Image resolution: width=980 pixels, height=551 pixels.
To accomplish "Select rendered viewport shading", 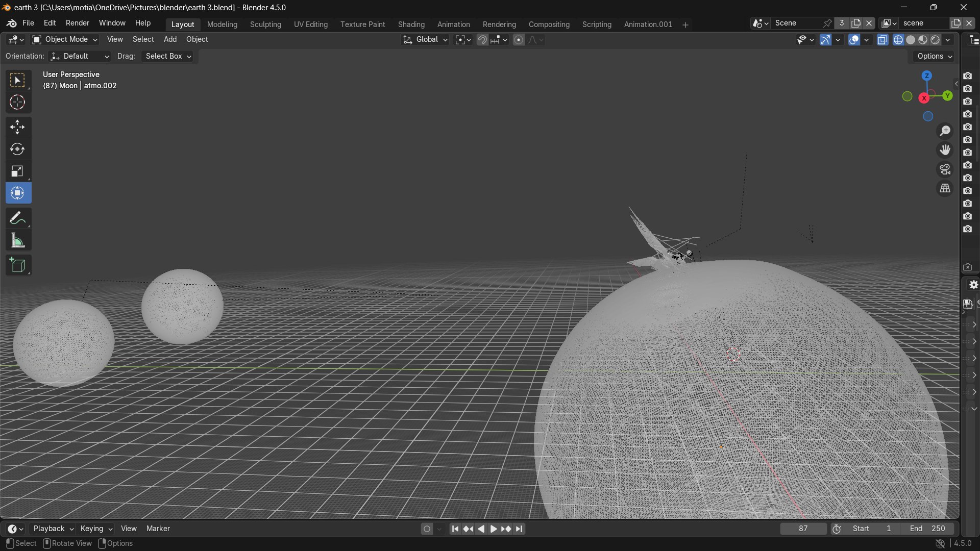I will click(x=935, y=40).
